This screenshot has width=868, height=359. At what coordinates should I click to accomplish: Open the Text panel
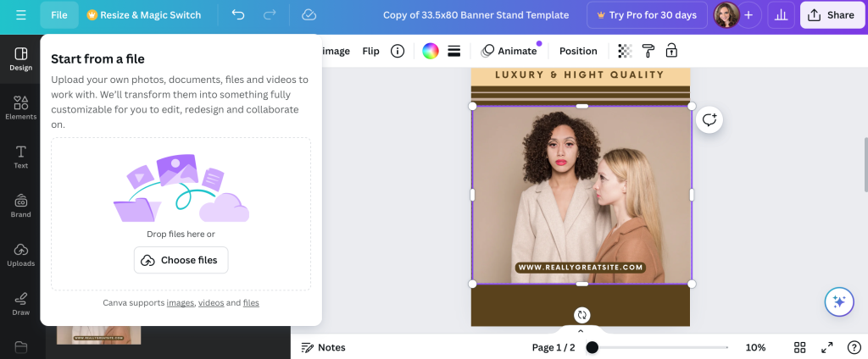pyautogui.click(x=21, y=157)
